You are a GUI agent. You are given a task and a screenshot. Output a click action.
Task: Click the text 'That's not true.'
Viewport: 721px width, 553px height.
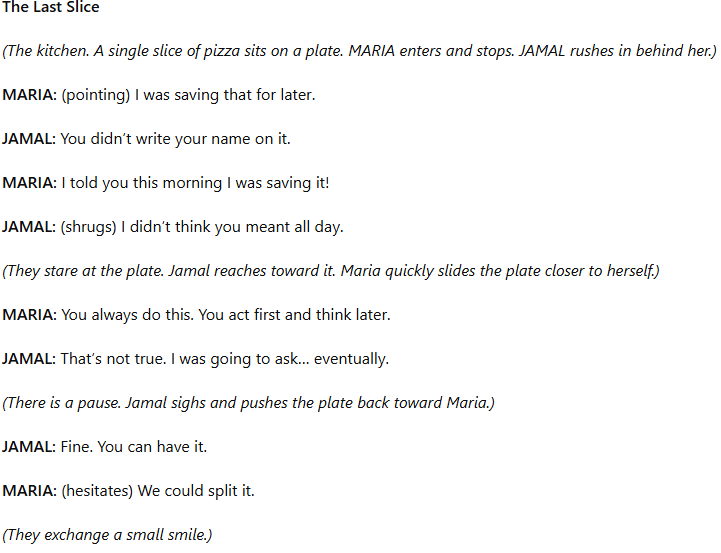(x=113, y=359)
